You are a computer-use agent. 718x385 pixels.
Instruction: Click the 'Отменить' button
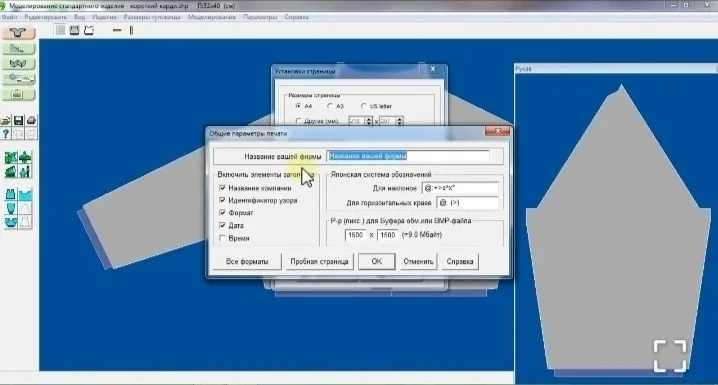click(418, 261)
